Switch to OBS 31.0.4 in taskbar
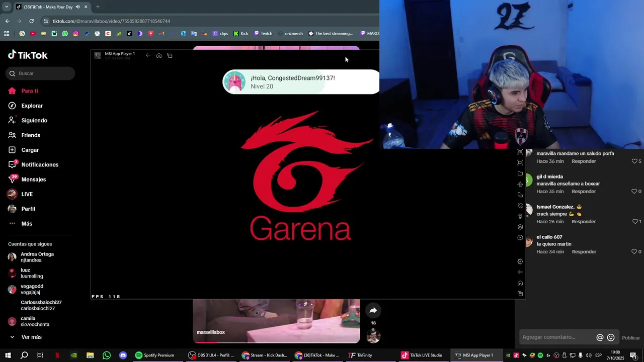Viewport: 644px width, 362px height. coord(211,355)
